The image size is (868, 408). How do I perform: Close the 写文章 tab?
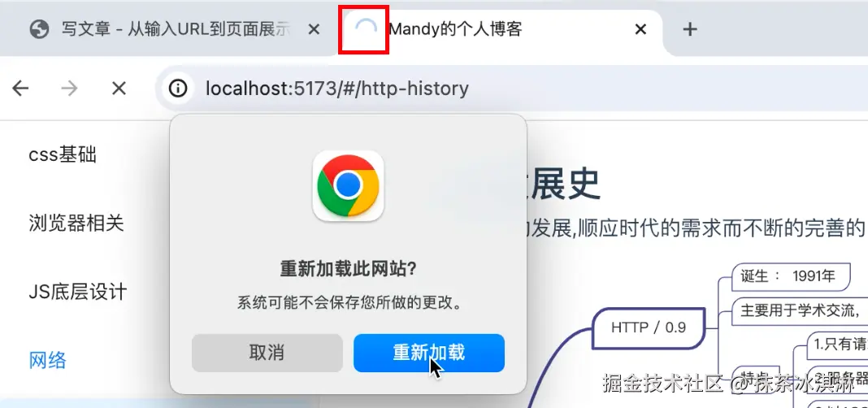(314, 29)
